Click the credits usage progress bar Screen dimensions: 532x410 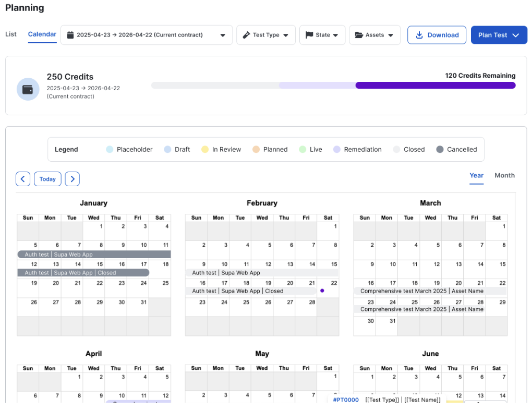pyautogui.click(x=333, y=85)
